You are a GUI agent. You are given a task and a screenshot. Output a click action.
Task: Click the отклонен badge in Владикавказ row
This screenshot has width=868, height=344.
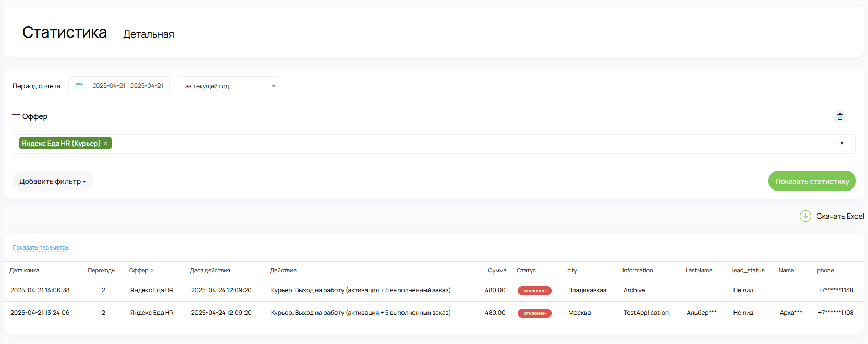534,291
